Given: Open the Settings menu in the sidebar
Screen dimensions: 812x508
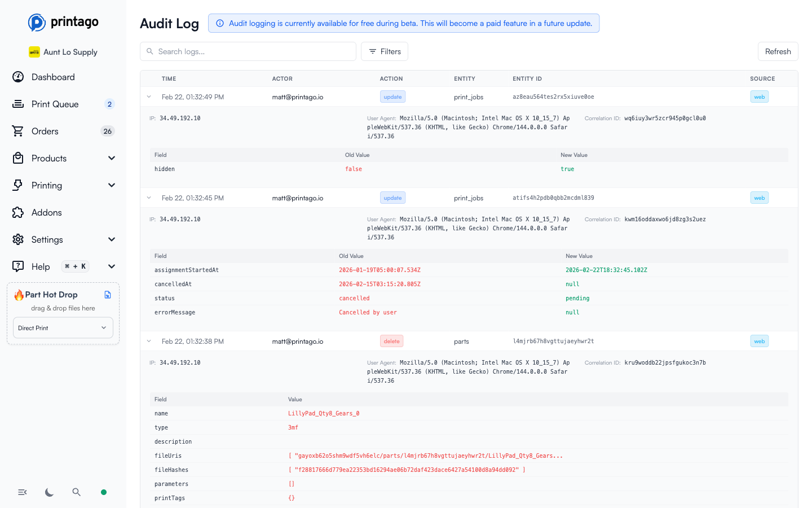Looking at the screenshot, I should click(47, 239).
